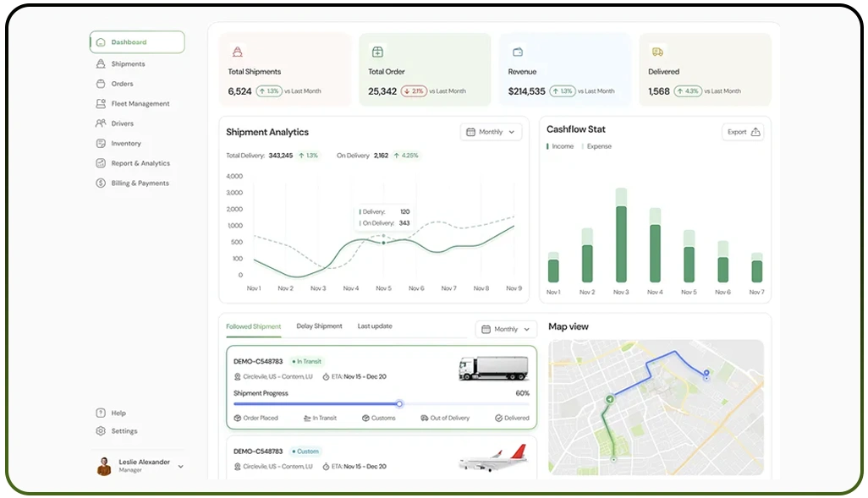Screen dimensions: 868x498
Task: Select the Shipments icon in the sidebar
Action: tap(99, 63)
